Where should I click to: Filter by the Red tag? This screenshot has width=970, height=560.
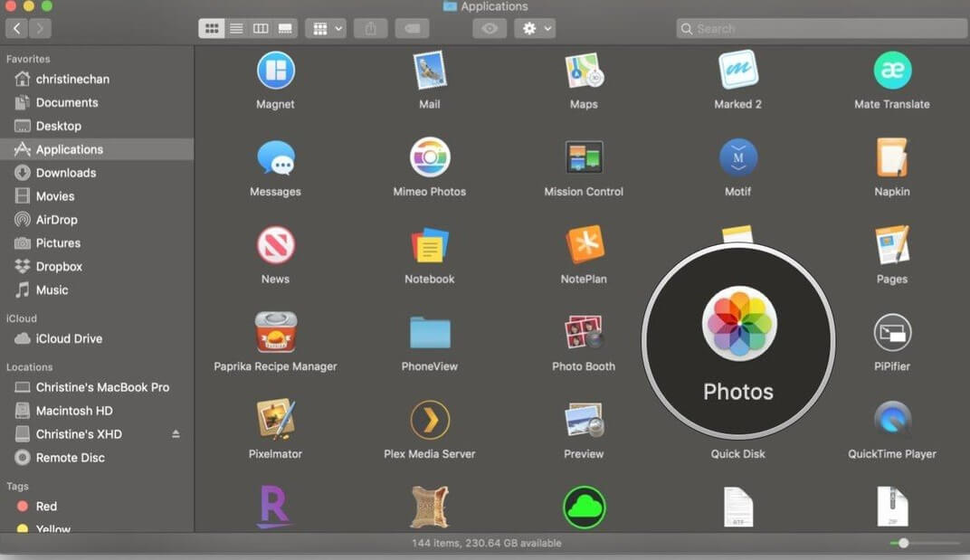97,506
